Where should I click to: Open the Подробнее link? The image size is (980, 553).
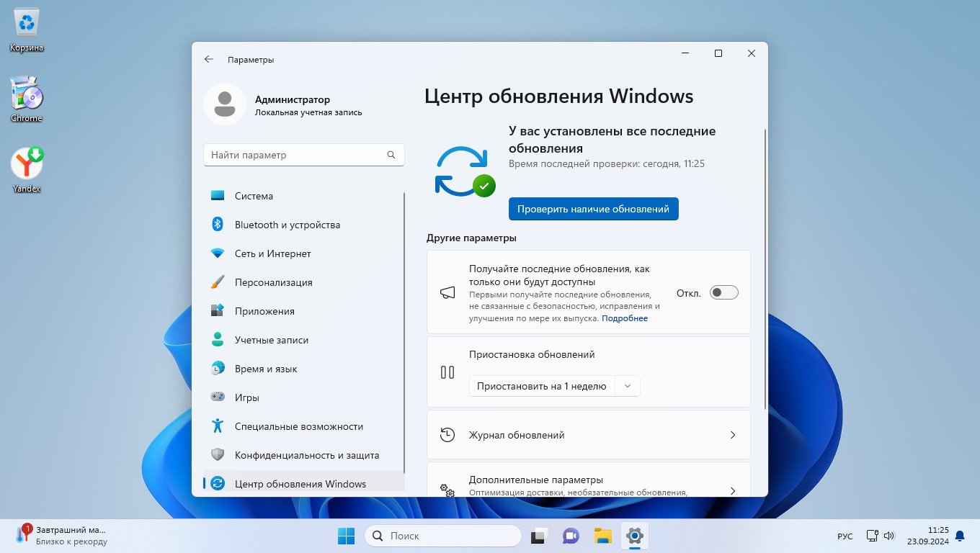[625, 318]
